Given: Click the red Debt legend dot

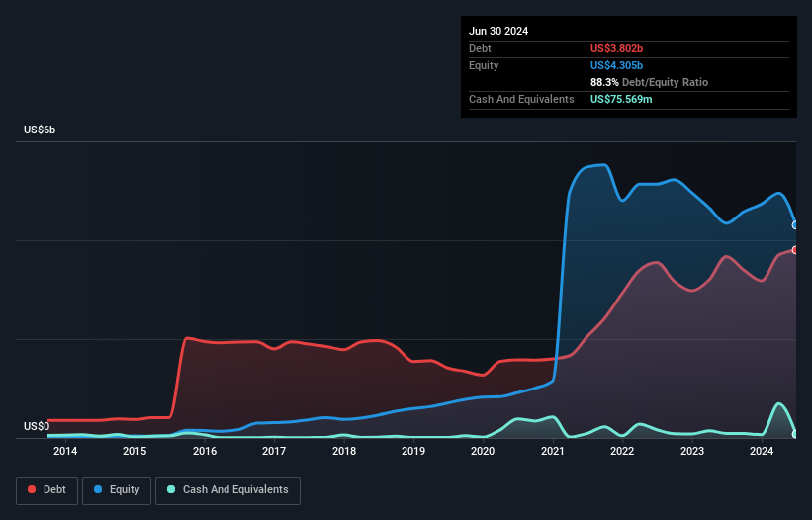Looking at the screenshot, I should pyautogui.click(x=32, y=489).
